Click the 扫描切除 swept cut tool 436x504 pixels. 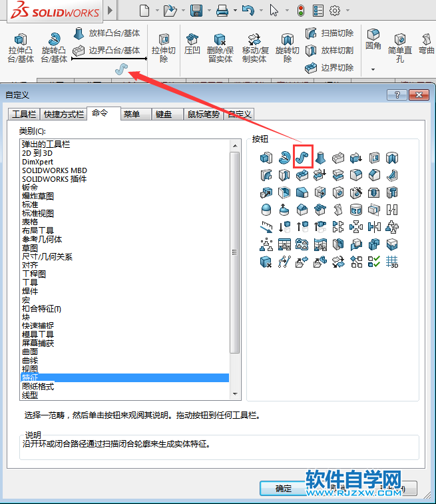[x=330, y=33]
